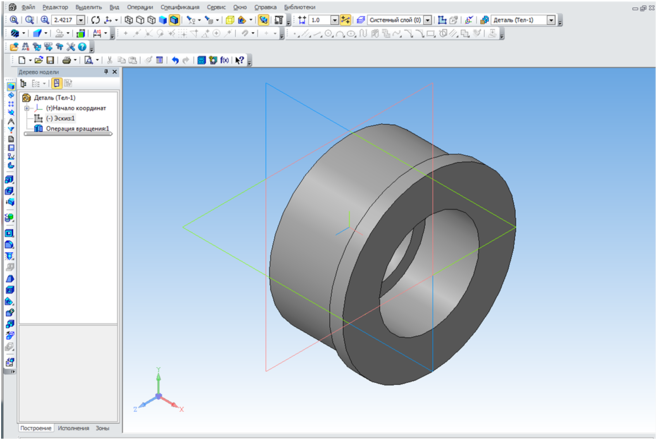657x440 pixels.
Task: Switch to the Построение tab
Action: (36, 428)
